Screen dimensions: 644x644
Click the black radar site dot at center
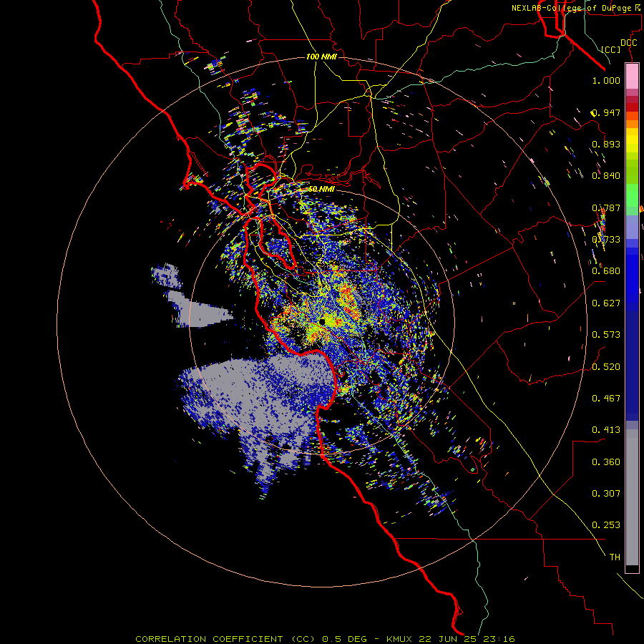[323, 321]
